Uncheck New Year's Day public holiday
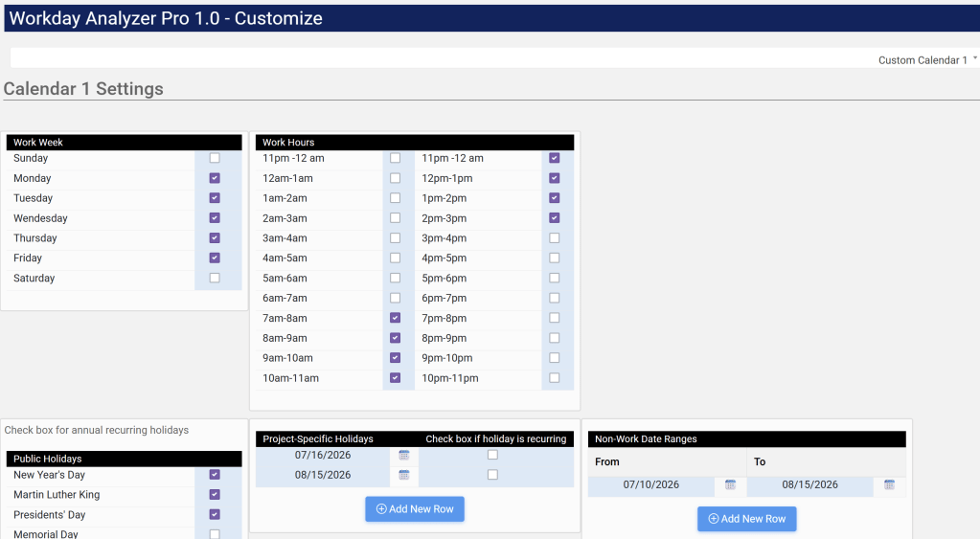Viewport: 980px width, 539px height. [x=215, y=475]
